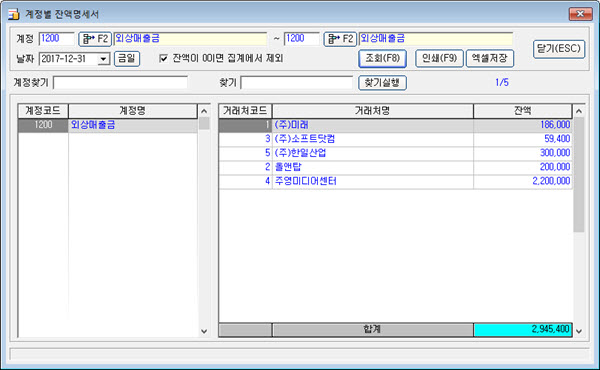The height and width of the screenshot is (370, 600).
Task: Select the (주)한일산업 row
Action: [396, 153]
